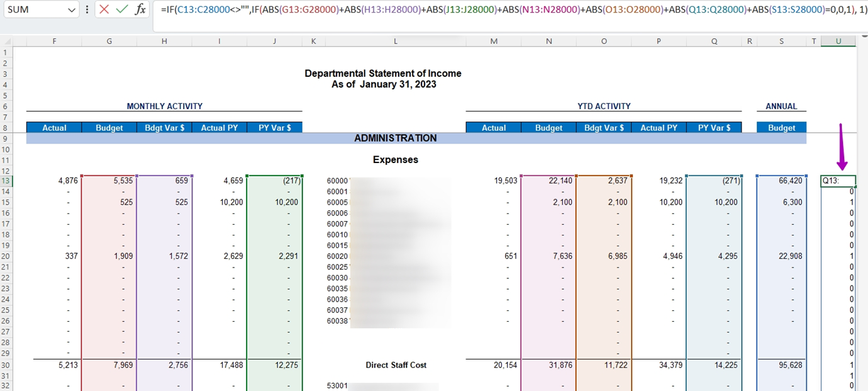
Task: Expand the Name Box dropdown arrow
Action: (x=70, y=10)
